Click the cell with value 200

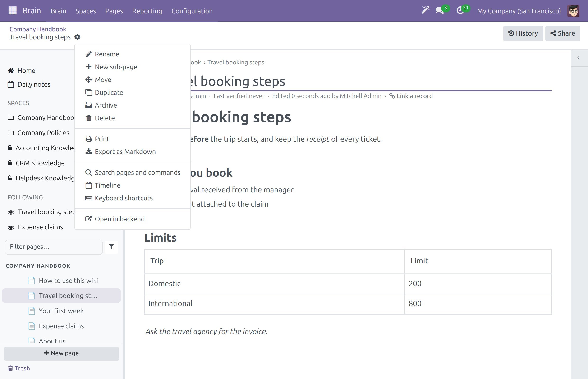[478, 284]
